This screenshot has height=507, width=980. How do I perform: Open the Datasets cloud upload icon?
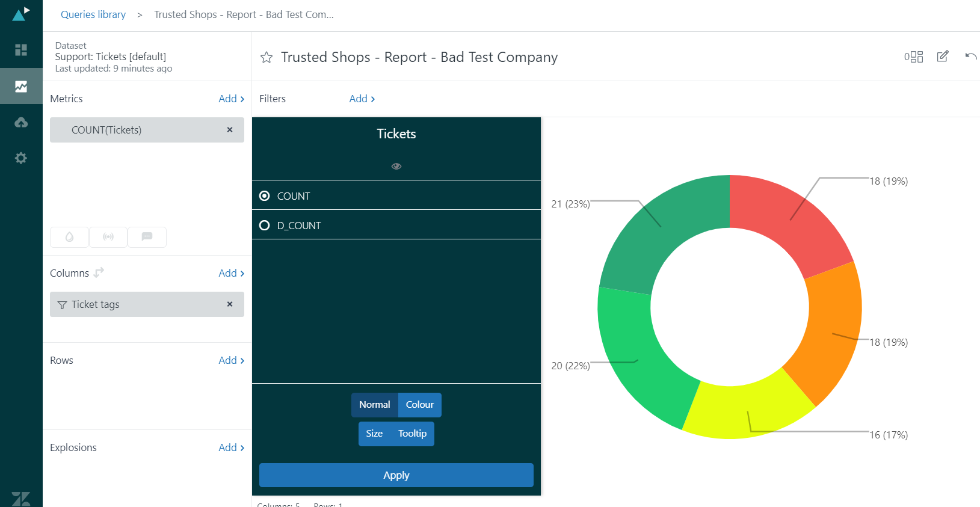coord(21,122)
